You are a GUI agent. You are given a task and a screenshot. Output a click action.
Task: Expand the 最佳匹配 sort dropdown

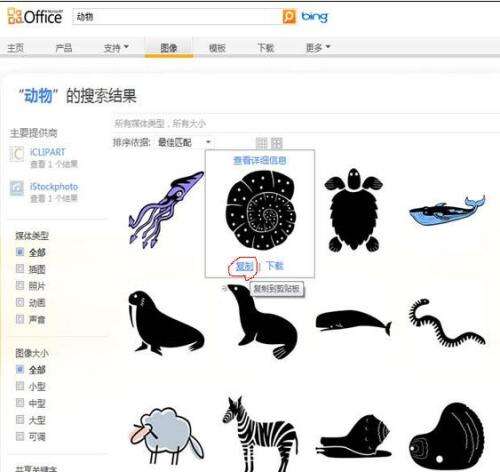[x=184, y=143]
